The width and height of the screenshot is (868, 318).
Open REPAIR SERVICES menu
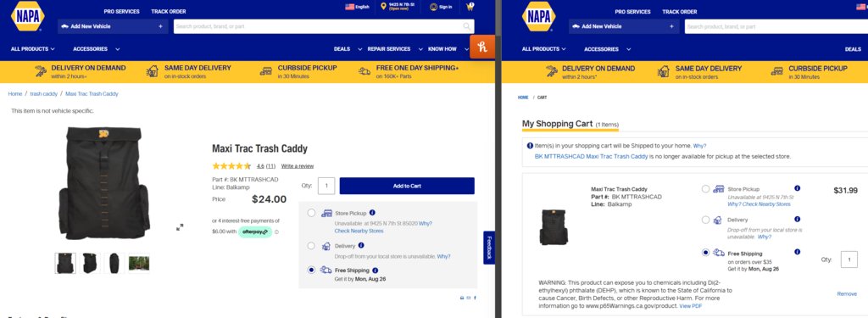[x=395, y=48]
